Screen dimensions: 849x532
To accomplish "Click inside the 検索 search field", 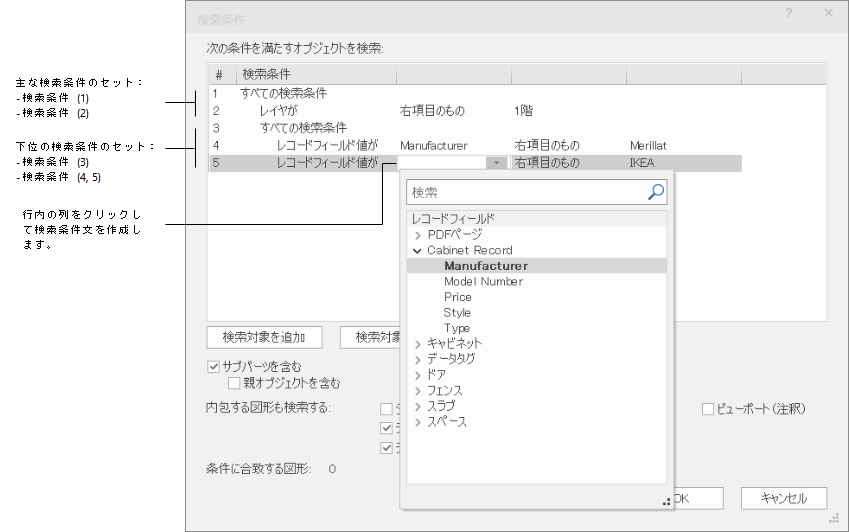I will (525, 191).
